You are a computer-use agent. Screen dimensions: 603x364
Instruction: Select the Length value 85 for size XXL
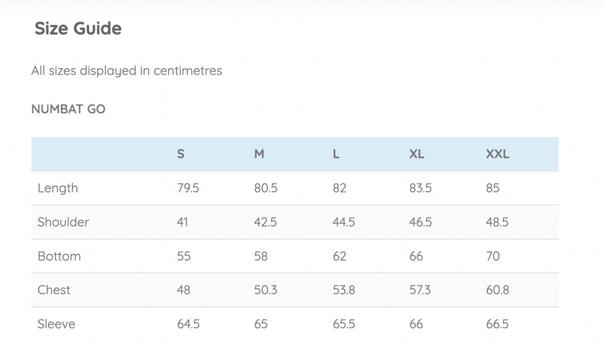[x=492, y=188]
